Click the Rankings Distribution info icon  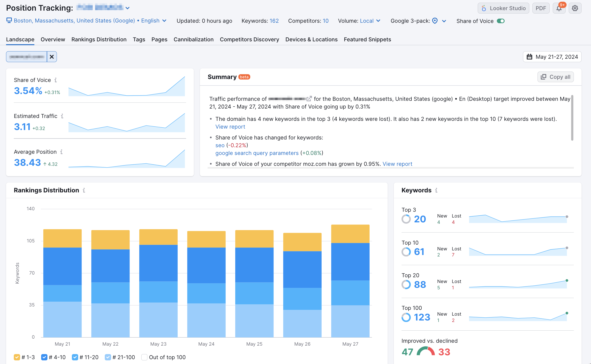[84, 190]
